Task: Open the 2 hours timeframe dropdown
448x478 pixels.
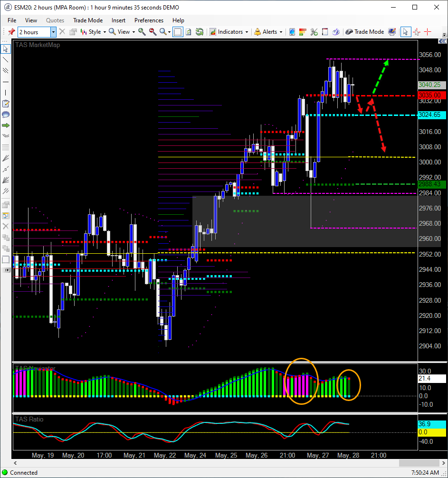Action: click(53, 32)
